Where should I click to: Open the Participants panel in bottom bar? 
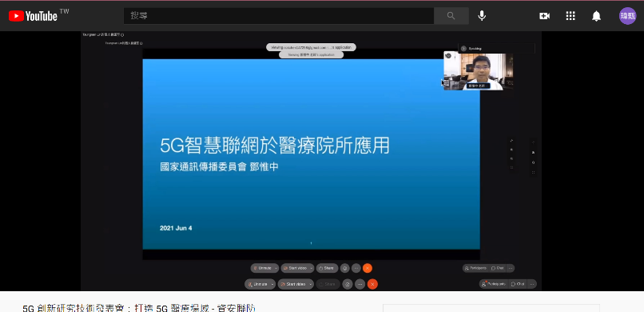(x=494, y=284)
